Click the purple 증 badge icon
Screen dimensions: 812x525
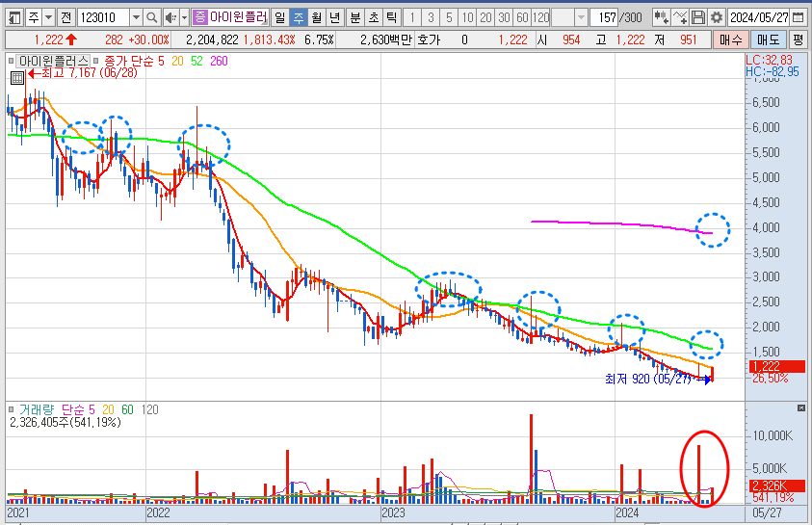click(199, 17)
